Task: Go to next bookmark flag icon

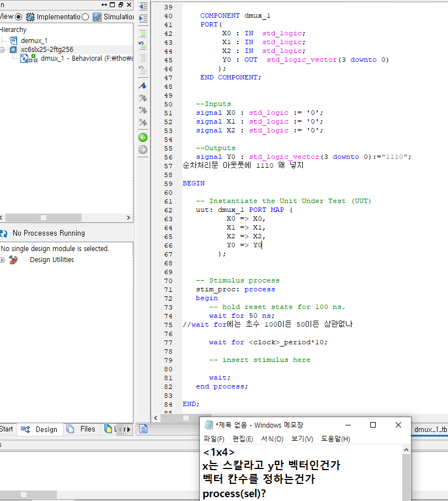Action: 143,98
